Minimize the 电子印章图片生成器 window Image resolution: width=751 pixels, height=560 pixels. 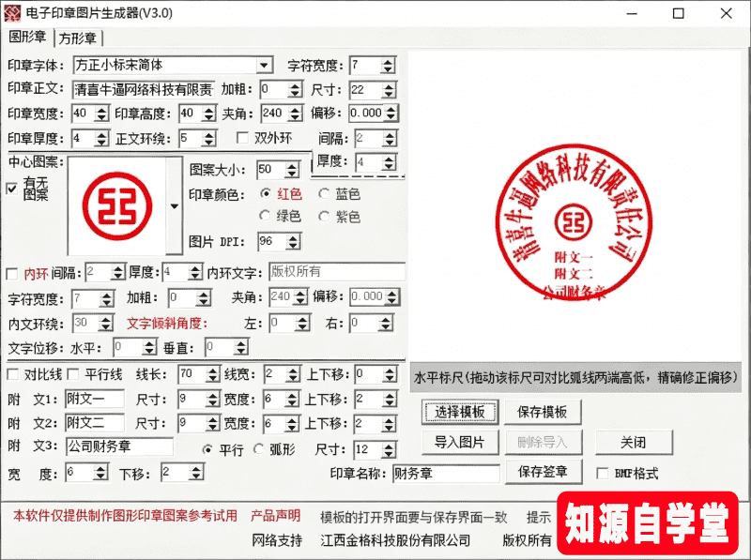pyautogui.click(x=632, y=13)
